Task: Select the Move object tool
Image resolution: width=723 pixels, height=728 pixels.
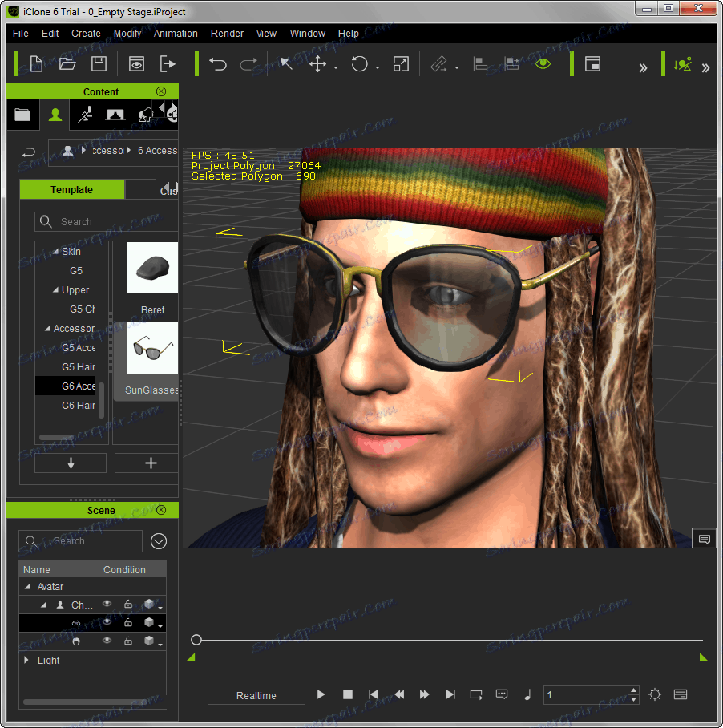Action: pos(318,64)
